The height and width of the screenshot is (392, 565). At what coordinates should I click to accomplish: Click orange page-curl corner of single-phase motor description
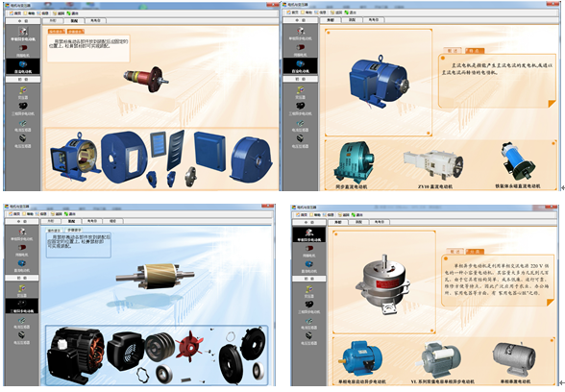[x=551, y=303]
